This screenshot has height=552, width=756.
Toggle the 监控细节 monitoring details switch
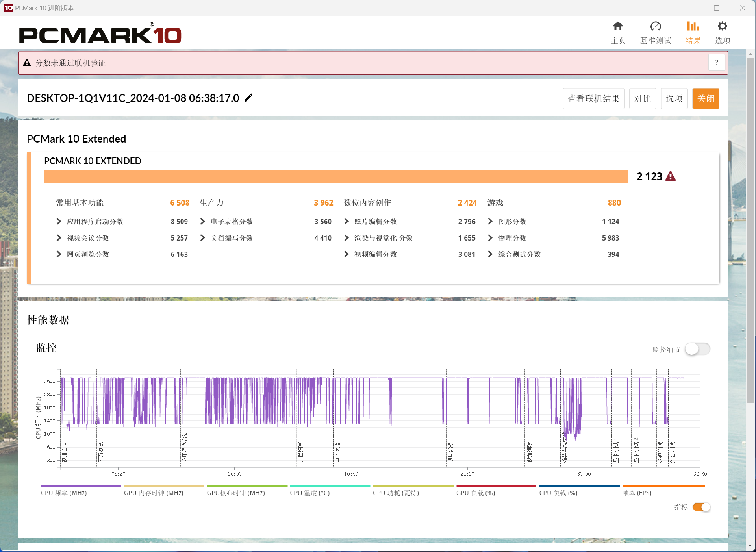[x=697, y=349]
